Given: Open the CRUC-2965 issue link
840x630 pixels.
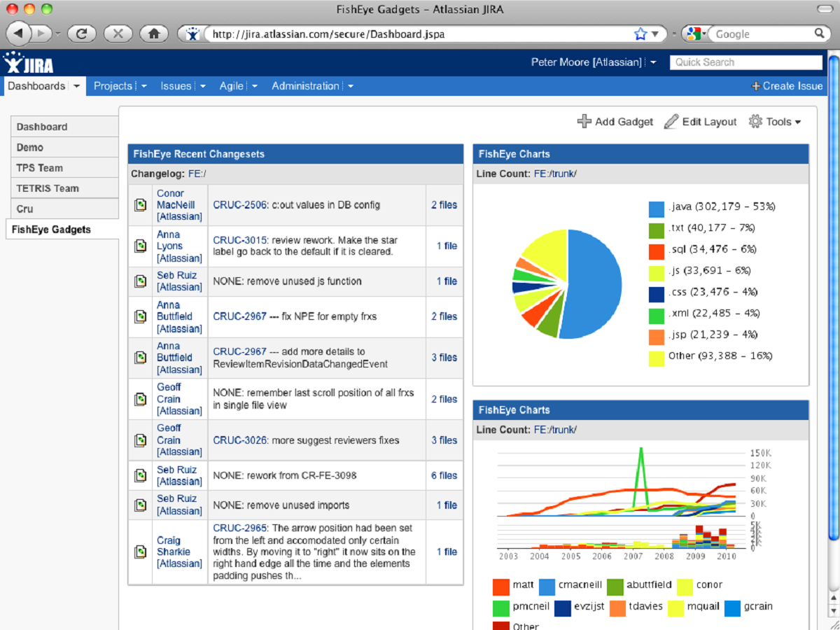Looking at the screenshot, I should (240, 528).
